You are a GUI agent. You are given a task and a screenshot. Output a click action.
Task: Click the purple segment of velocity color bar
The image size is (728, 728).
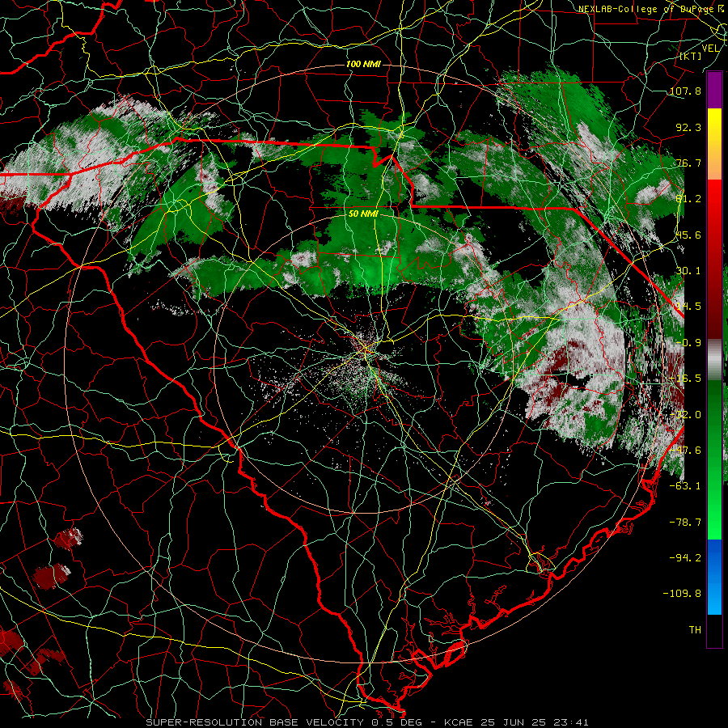point(714,90)
